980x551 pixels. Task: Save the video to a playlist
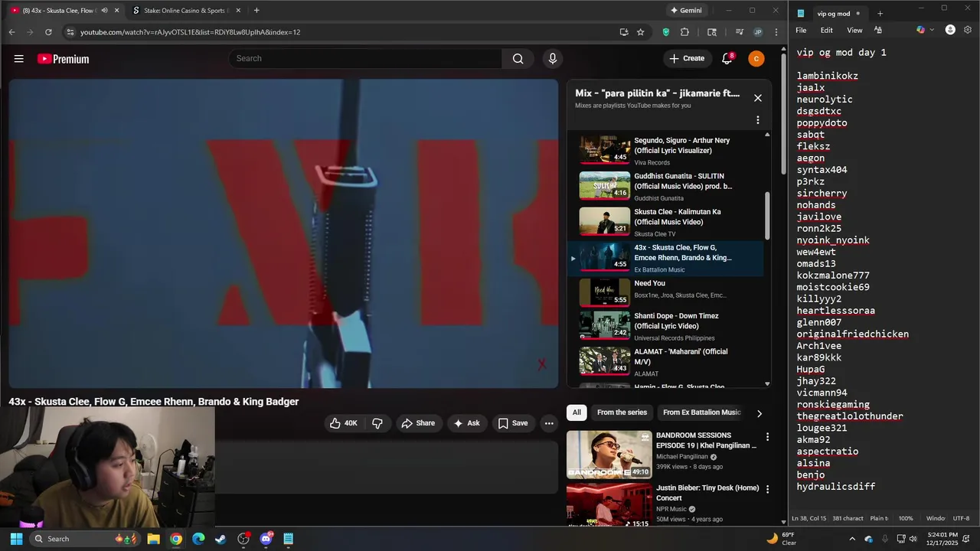tap(512, 423)
